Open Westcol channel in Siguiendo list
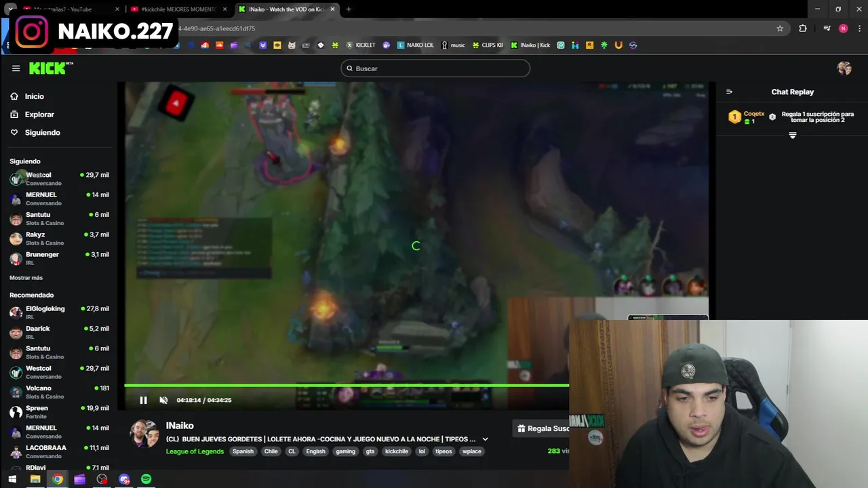Image resolution: width=868 pixels, height=488 pixels. coord(59,179)
